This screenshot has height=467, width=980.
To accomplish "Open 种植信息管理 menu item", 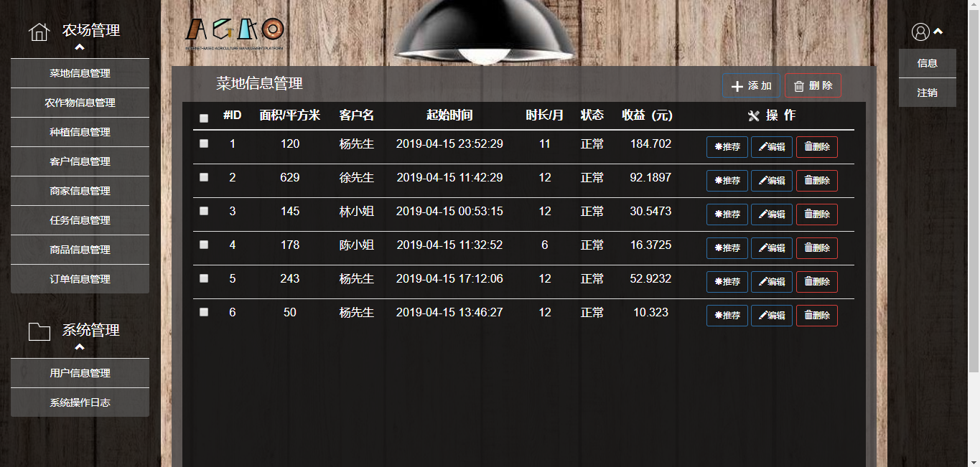I will click(x=80, y=132).
